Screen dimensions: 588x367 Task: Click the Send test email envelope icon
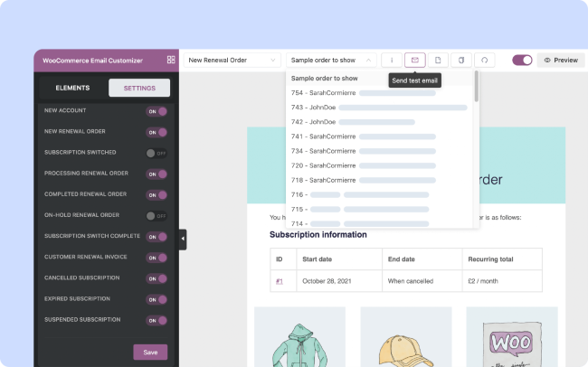[414, 60]
